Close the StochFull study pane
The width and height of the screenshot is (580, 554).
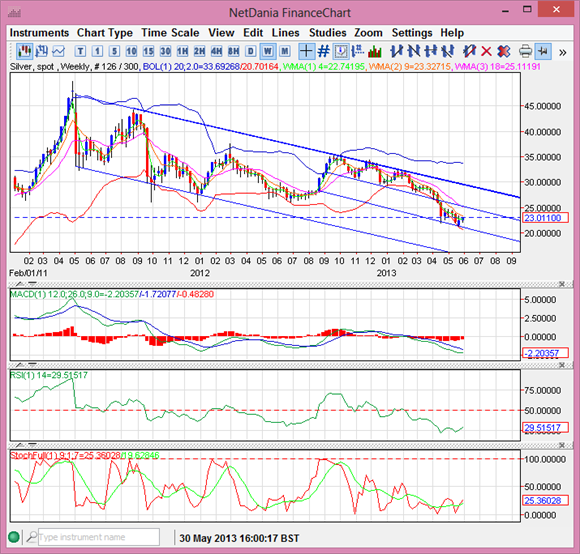(x=562, y=445)
